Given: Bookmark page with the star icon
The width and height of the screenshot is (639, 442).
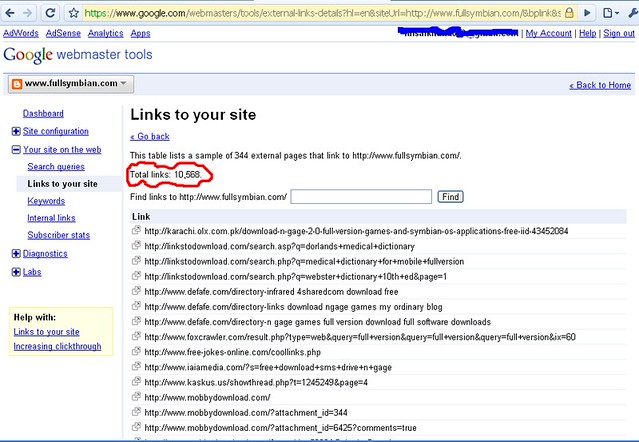Looking at the screenshot, I should (73, 13).
